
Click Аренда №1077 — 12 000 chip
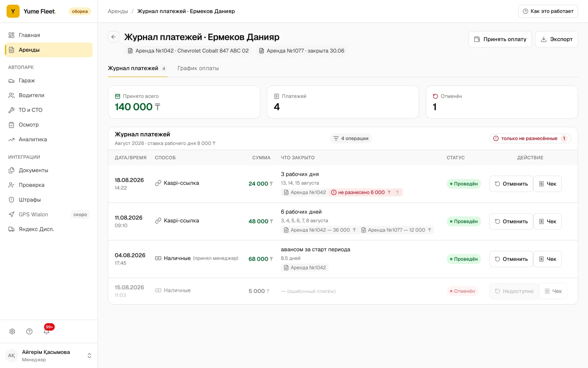396,230
